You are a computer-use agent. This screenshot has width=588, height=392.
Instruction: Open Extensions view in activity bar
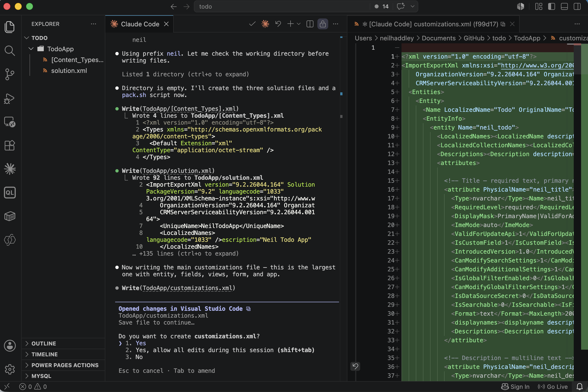click(x=10, y=145)
